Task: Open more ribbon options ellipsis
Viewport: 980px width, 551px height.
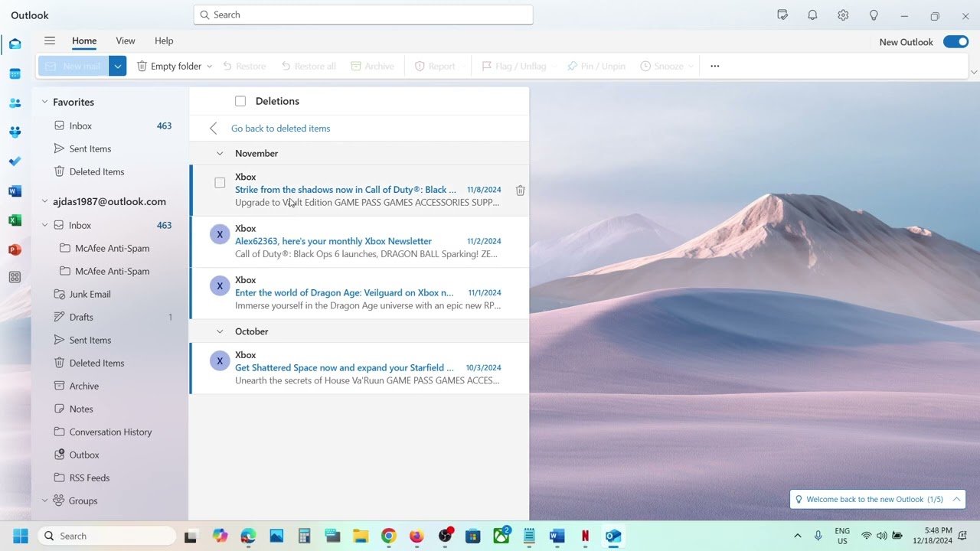Action: [715, 66]
